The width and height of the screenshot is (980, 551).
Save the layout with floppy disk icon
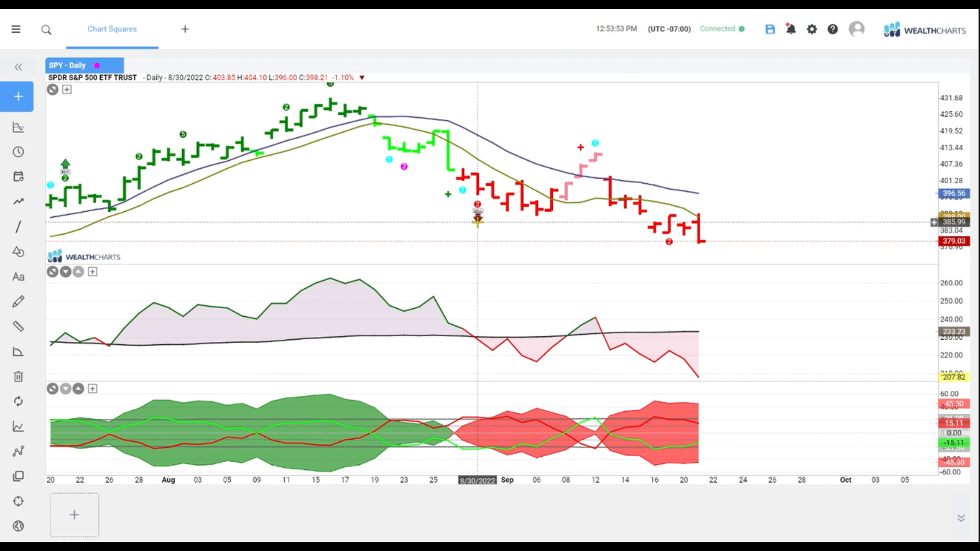770,29
